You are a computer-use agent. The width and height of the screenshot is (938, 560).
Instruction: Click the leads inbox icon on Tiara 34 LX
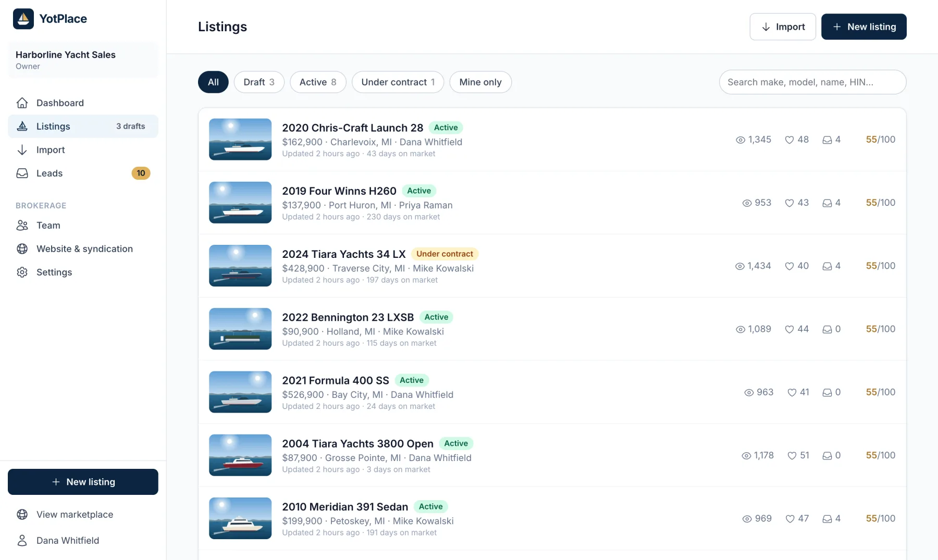point(827,266)
